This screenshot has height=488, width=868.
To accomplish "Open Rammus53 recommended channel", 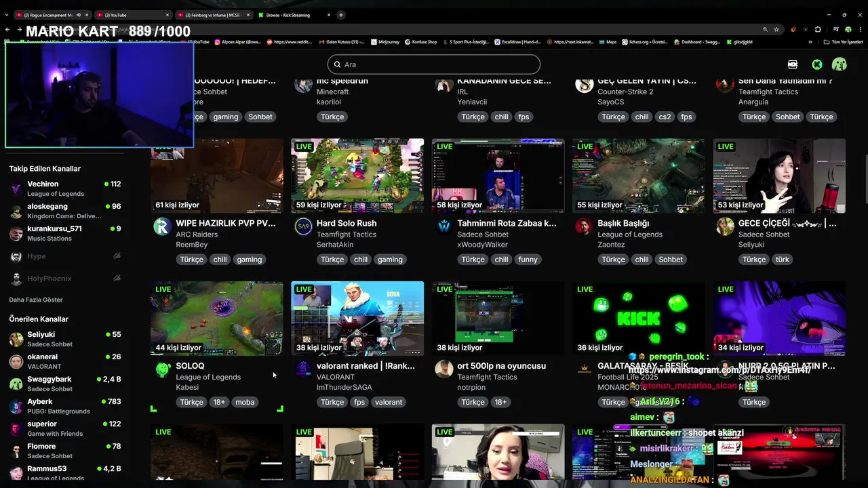I will coord(65,472).
